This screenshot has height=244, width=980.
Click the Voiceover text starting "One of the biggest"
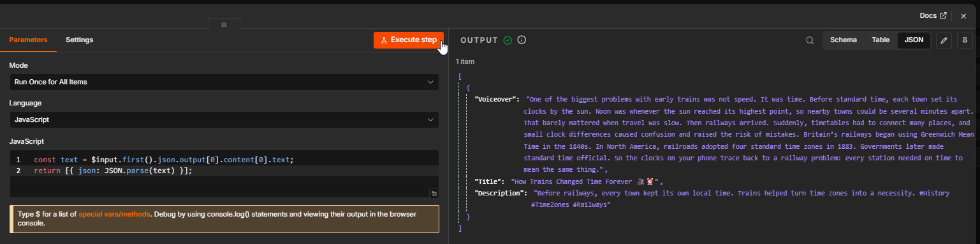click(749, 135)
